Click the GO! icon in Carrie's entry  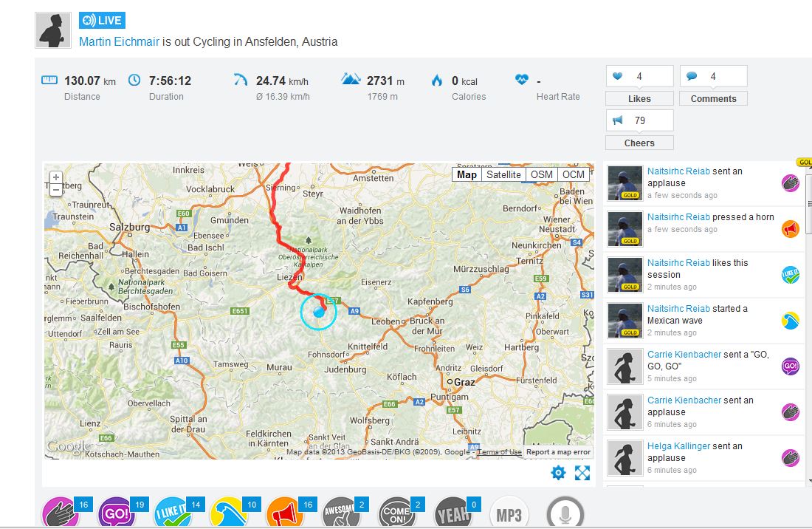pyautogui.click(x=791, y=366)
